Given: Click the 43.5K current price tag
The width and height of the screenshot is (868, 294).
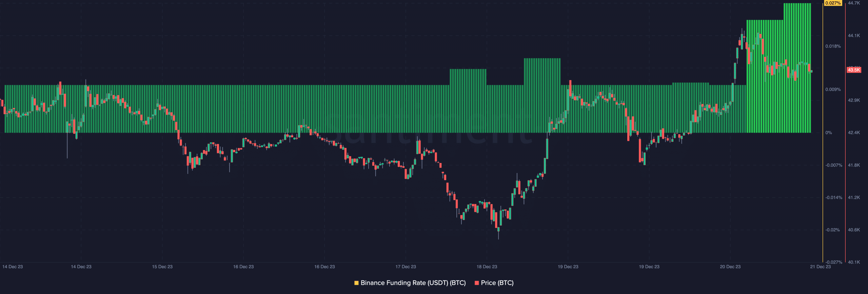Looking at the screenshot, I should pyautogui.click(x=854, y=70).
